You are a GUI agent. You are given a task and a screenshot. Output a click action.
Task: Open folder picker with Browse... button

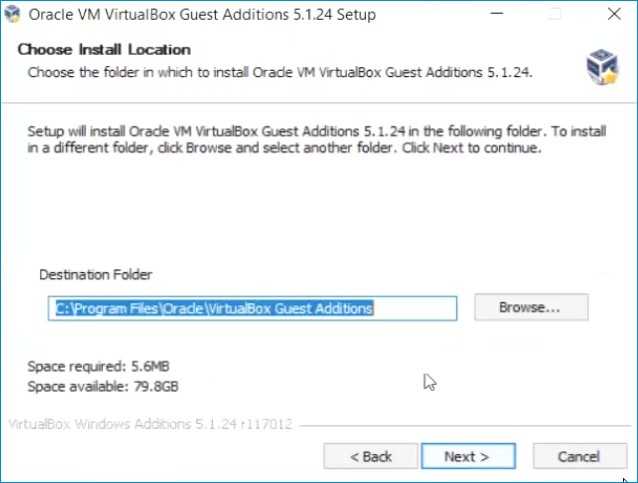pyautogui.click(x=531, y=307)
